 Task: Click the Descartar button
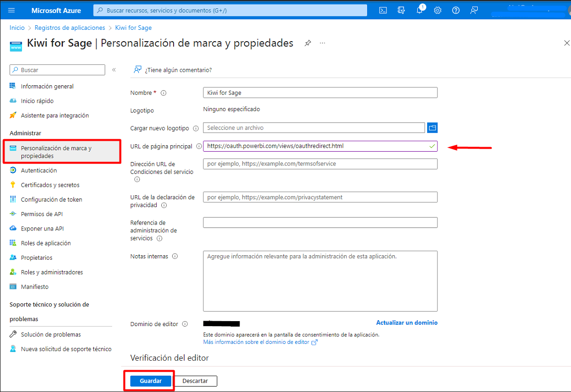195,381
